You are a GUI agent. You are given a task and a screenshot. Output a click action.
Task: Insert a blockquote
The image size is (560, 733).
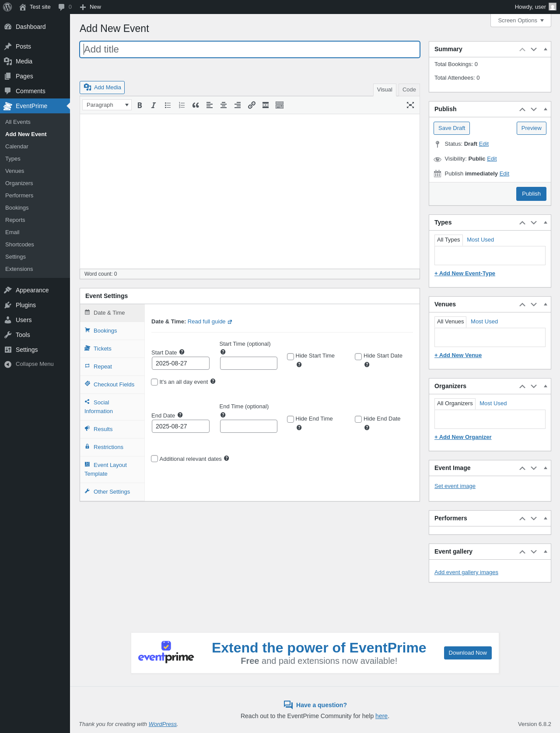[196, 105]
